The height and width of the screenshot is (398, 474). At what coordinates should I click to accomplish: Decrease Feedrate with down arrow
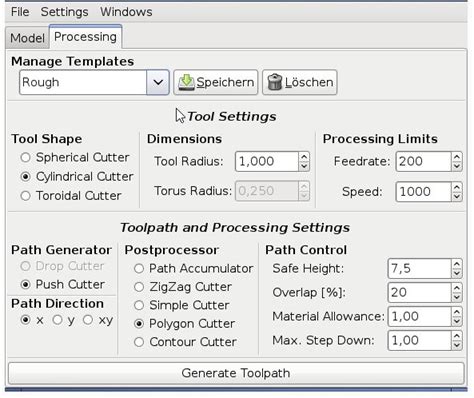(x=457, y=166)
